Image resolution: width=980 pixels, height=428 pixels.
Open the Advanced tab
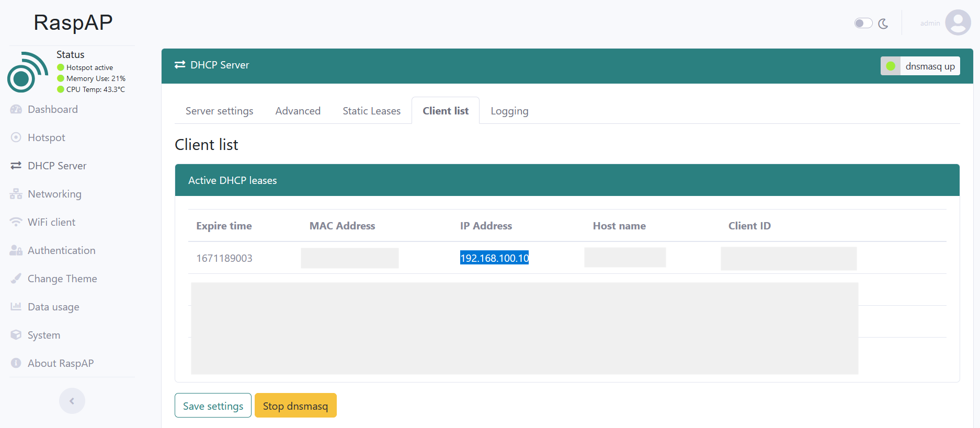tap(298, 111)
